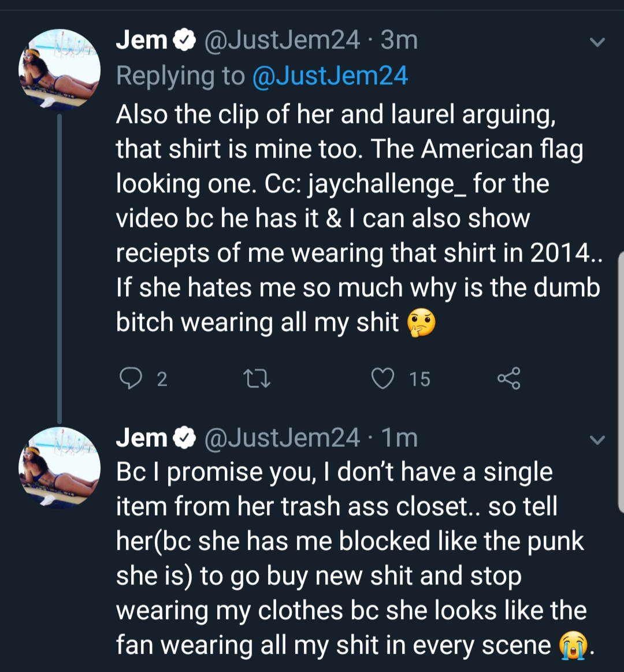Select the gray @JustJem24 handle on 3m tweet
Image resolution: width=624 pixels, height=672 pixels.
coord(282,40)
